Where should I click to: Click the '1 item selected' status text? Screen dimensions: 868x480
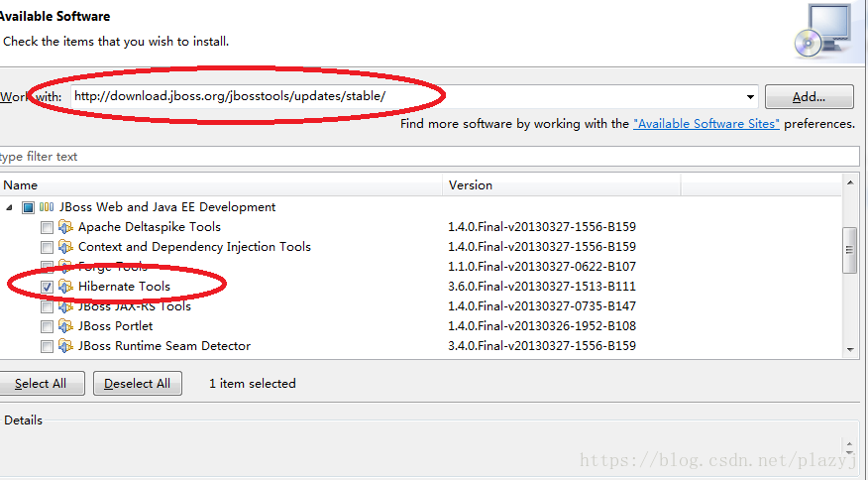point(253,384)
